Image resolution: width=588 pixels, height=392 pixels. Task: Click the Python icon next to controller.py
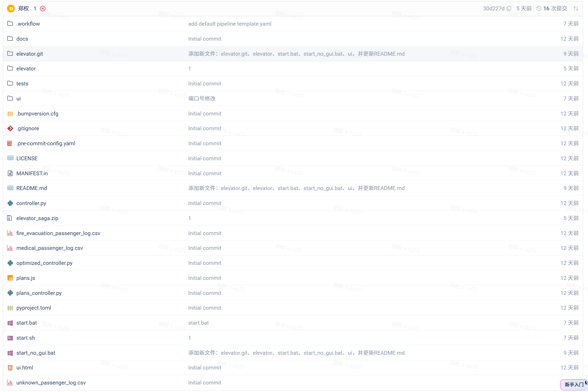(x=10, y=203)
